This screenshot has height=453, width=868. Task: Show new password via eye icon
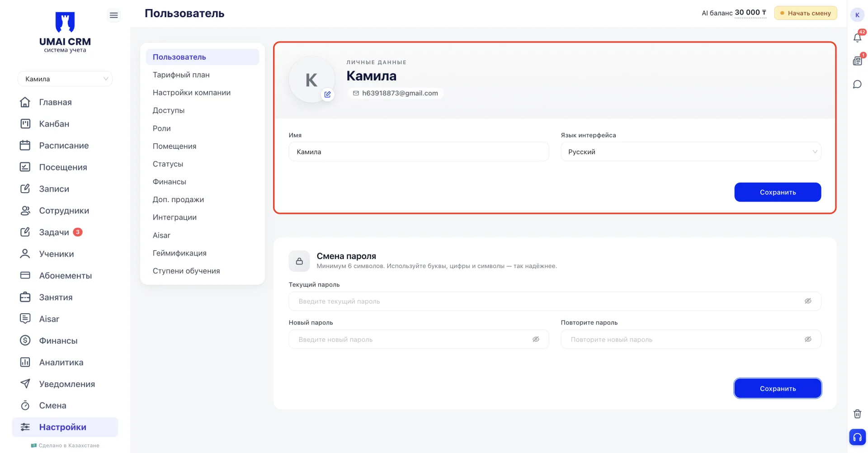pos(536,339)
